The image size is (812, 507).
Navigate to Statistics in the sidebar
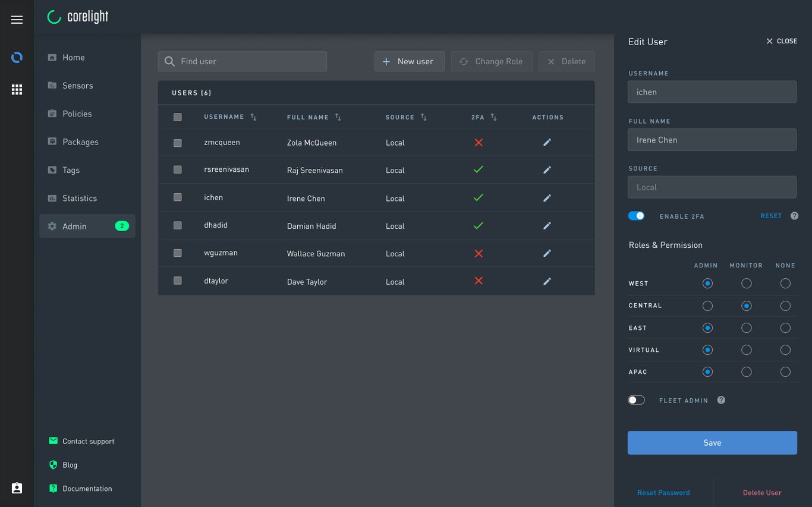(x=79, y=198)
